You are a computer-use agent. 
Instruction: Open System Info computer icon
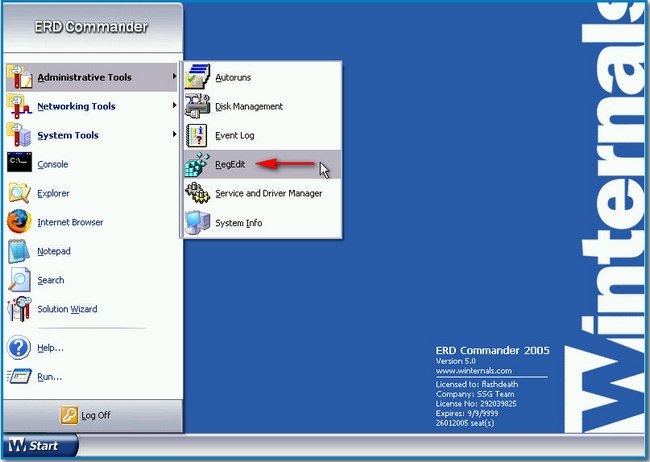(x=197, y=222)
